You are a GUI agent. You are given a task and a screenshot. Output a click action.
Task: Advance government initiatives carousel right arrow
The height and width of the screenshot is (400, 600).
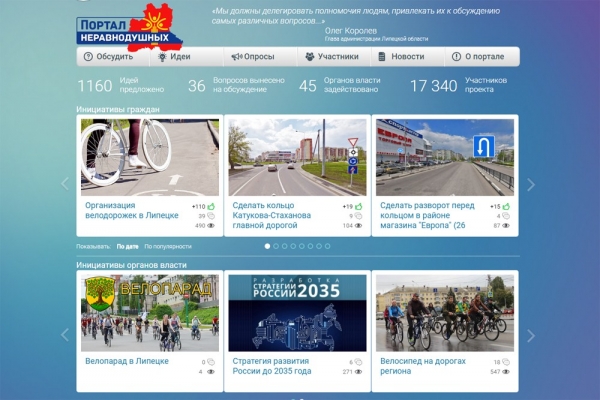coord(531,336)
